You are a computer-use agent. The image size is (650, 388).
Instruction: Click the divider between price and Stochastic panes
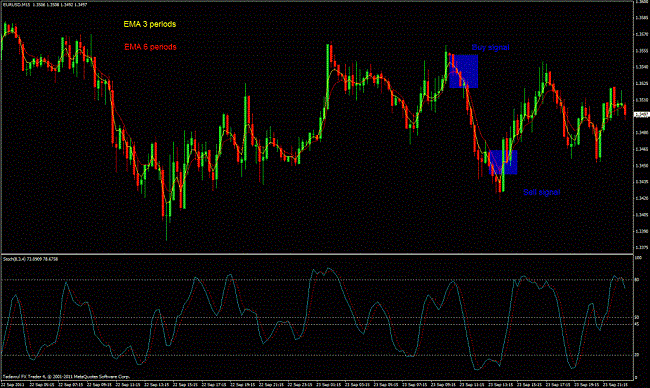point(317,254)
